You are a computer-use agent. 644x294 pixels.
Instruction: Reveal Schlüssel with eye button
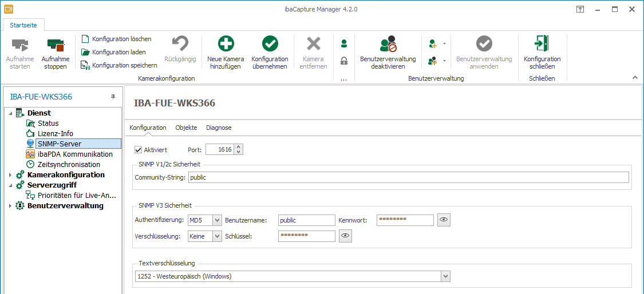click(x=345, y=236)
